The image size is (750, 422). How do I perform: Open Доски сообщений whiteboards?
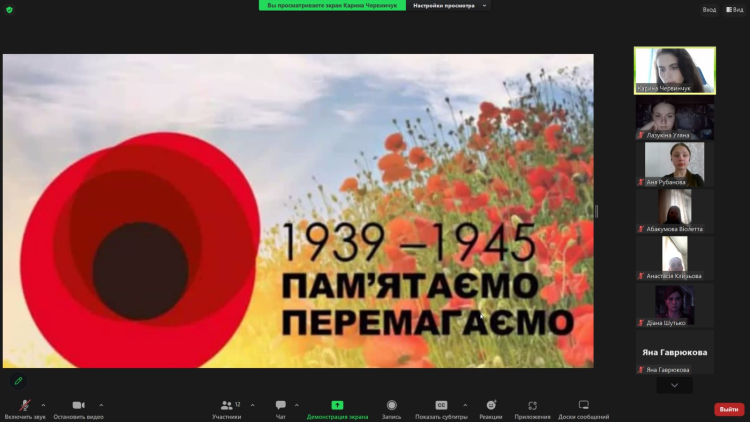coord(583,405)
